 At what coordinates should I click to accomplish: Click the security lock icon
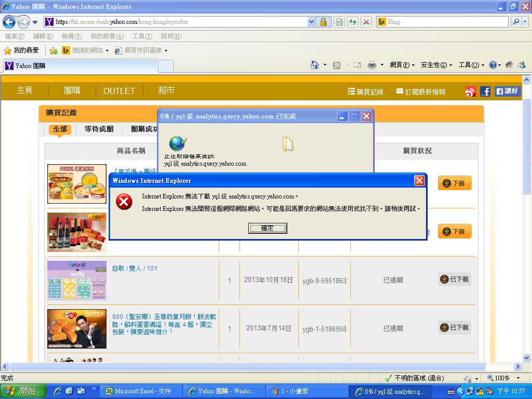[323, 22]
